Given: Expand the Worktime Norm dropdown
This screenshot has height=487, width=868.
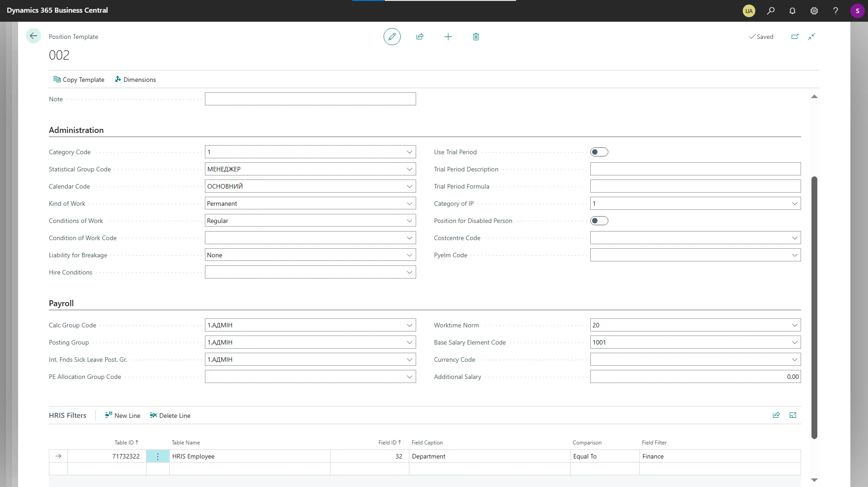Looking at the screenshot, I should point(794,325).
